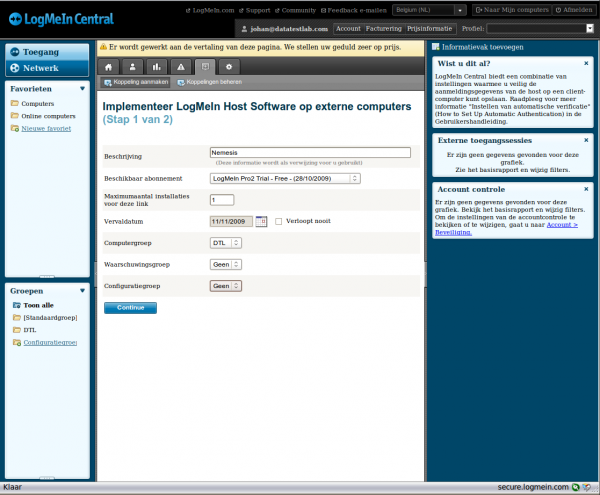Click 'Koppelingen beheren' toolbar item
The width and height of the screenshot is (600, 495).
[x=209, y=82]
